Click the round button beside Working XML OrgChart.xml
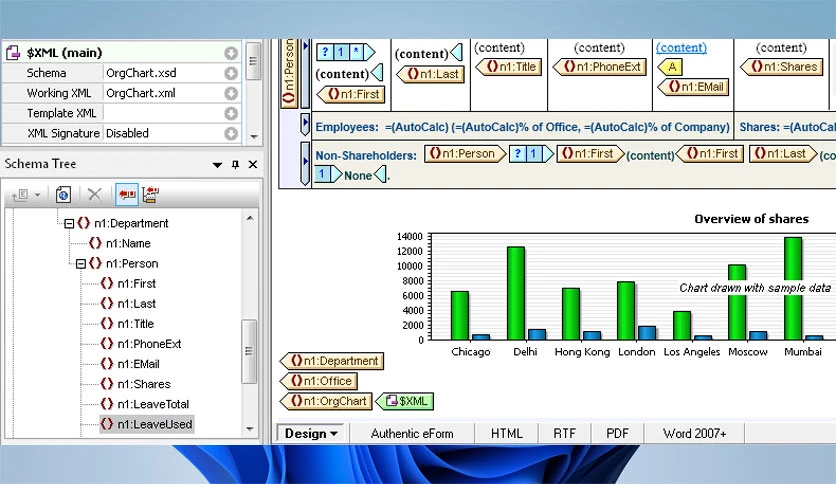This screenshot has height=484, width=836. click(231, 93)
